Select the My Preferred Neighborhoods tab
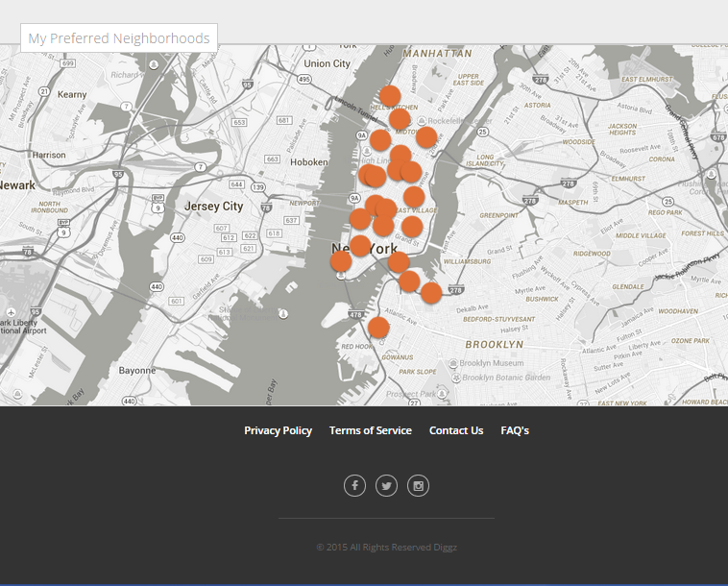 (x=119, y=38)
